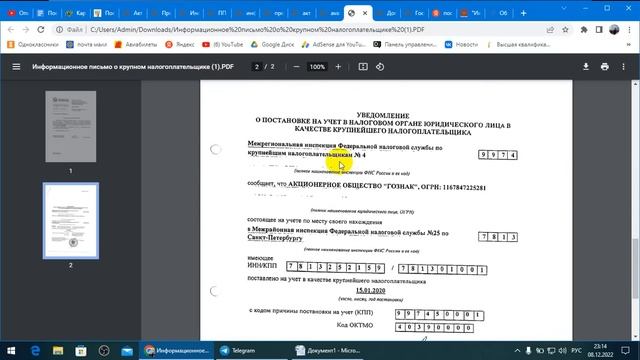The width and height of the screenshot is (640, 360).
Task: Open the Панель управления bookmark
Action: click(x=405, y=44)
